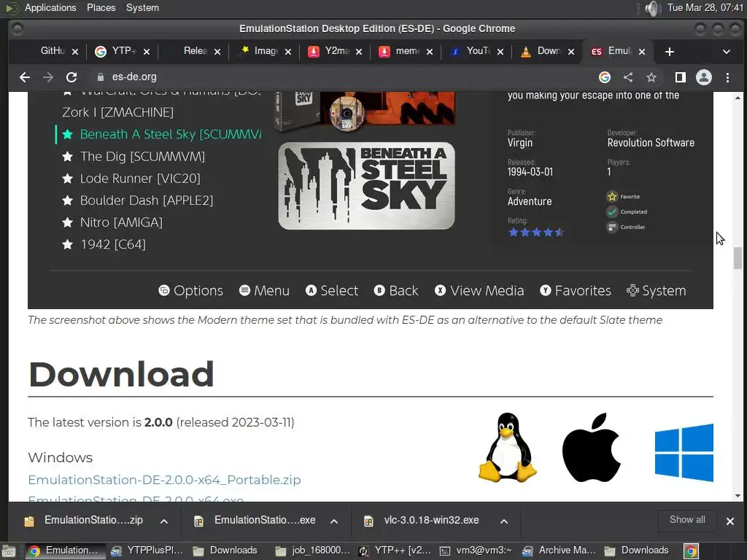Open the System menu
The height and width of the screenshot is (560, 747).
[x=142, y=7]
